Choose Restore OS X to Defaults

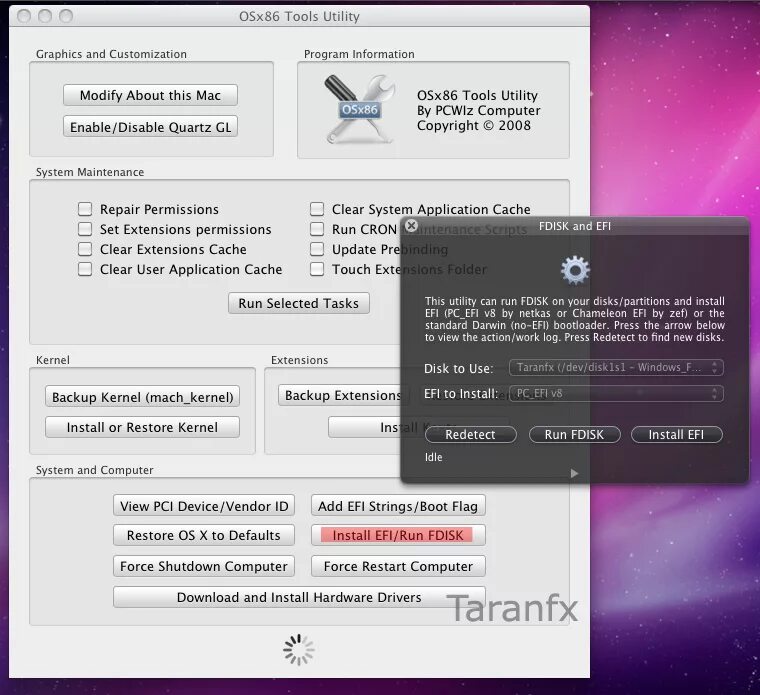(x=204, y=535)
